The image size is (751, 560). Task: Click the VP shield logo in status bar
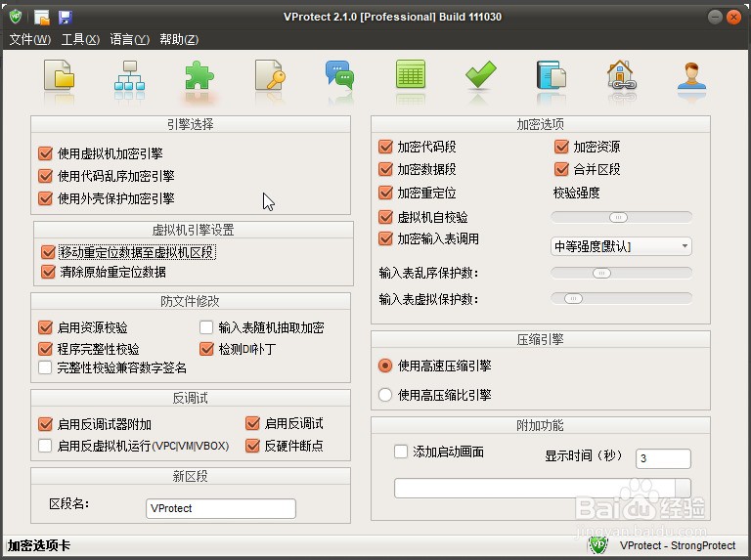[597, 544]
